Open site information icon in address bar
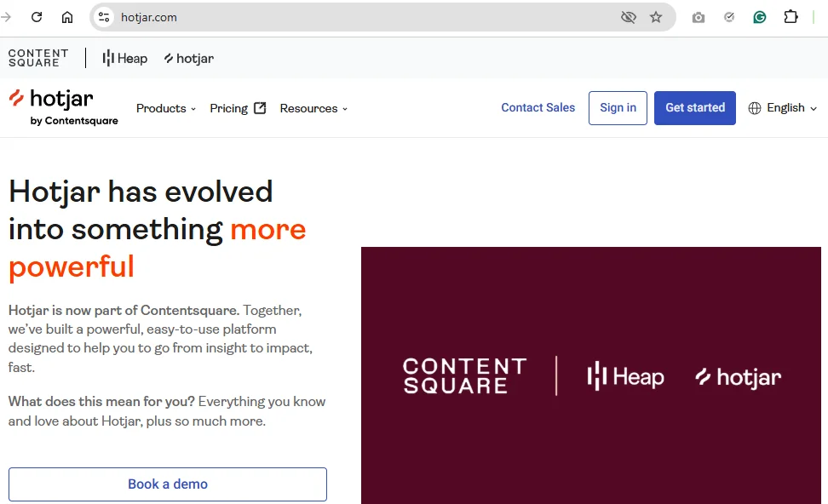 tap(104, 17)
